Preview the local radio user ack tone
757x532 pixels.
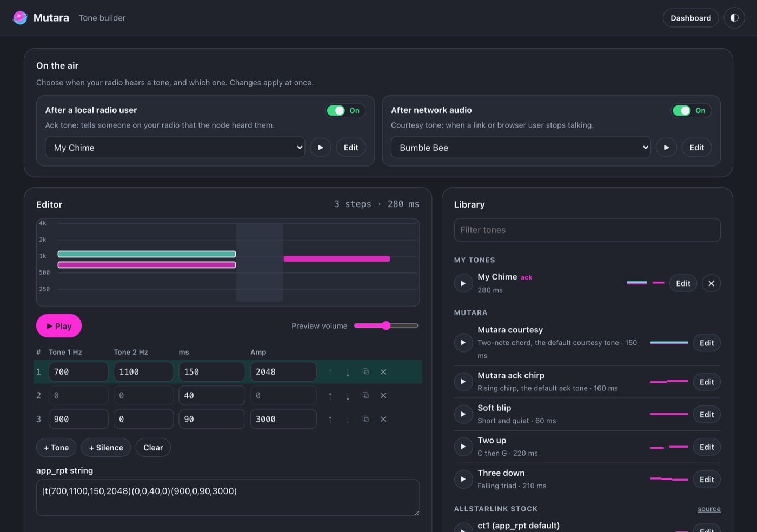coord(321,148)
